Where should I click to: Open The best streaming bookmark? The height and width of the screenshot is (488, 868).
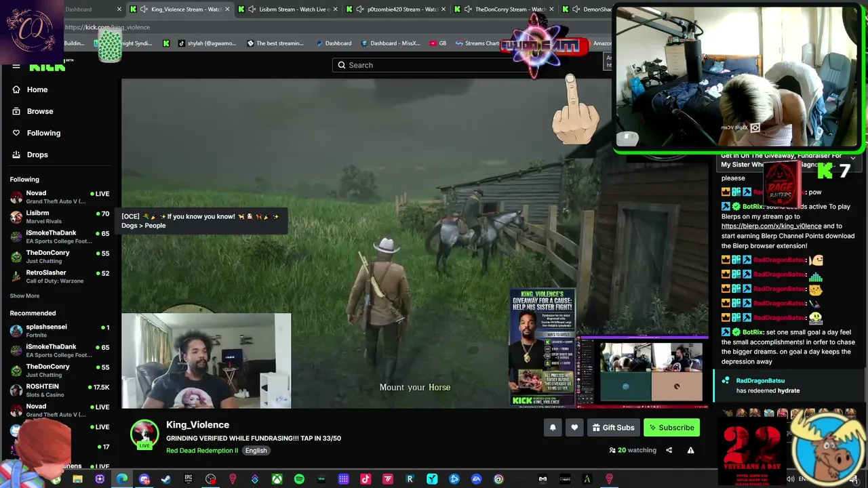(x=275, y=43)
